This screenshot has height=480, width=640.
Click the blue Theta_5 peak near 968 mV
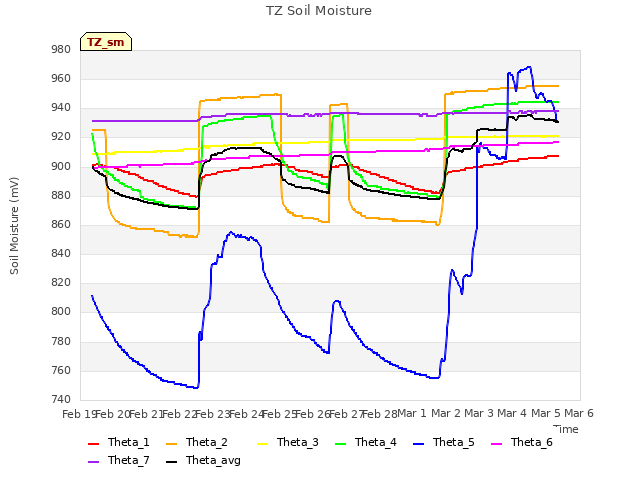pos(529,67)
